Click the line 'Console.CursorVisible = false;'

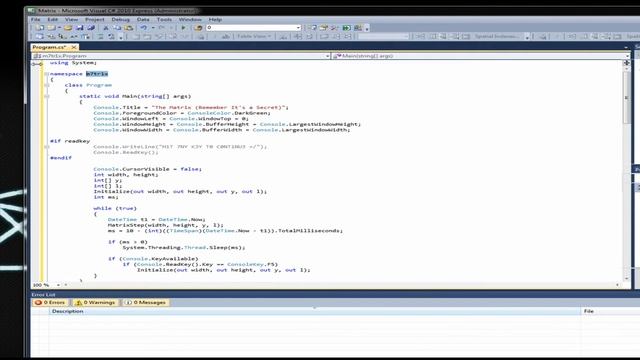[x=147, y=169]
